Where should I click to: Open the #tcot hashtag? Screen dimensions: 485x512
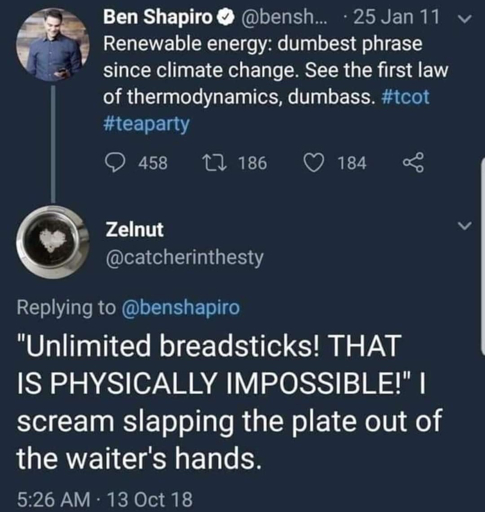pyautogui.click(x=405, y=97)
